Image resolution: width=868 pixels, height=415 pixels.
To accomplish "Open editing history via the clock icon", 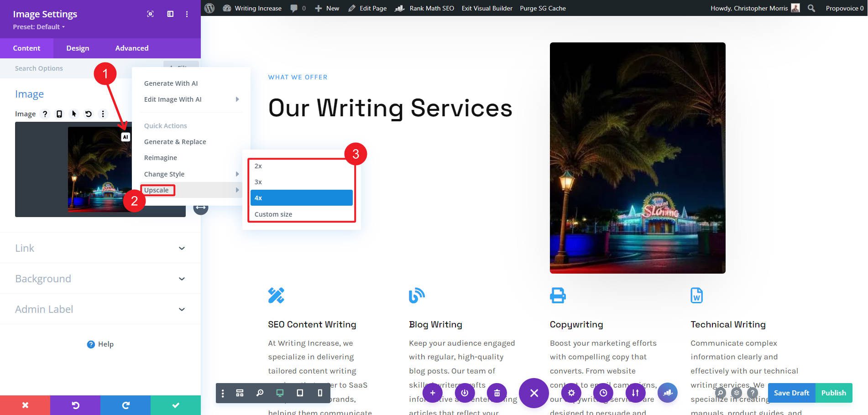I will [x=603, y=393].
